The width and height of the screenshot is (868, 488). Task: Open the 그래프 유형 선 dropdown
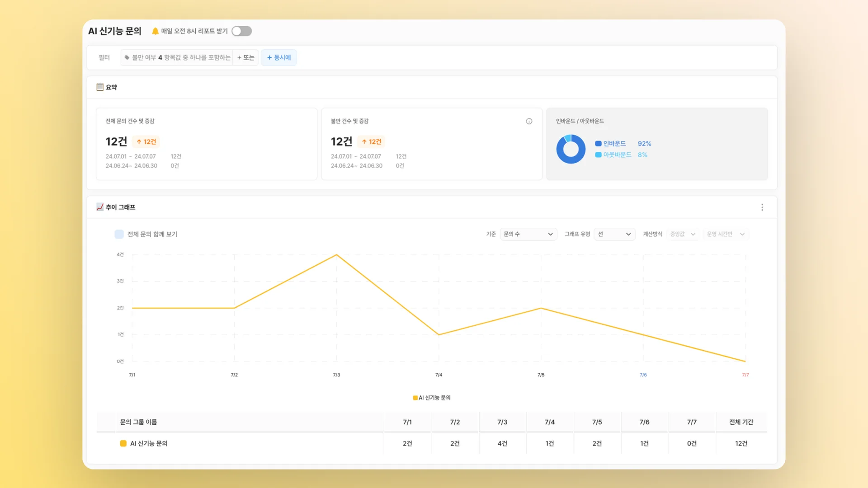point(614,234)
